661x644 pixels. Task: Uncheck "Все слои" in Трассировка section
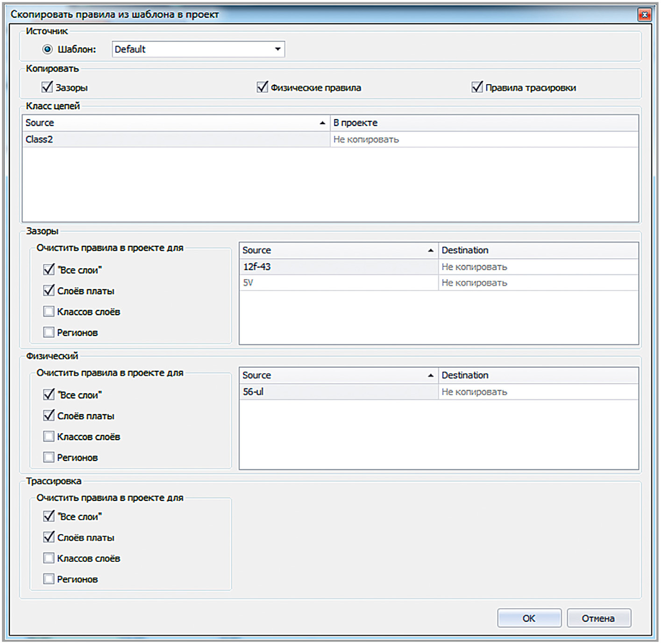pos(49,516)
